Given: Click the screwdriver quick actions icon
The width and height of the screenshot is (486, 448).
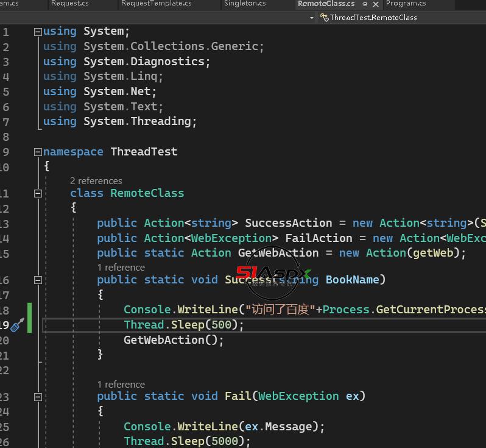Looking at the screenshot, I should coord(17,325).
